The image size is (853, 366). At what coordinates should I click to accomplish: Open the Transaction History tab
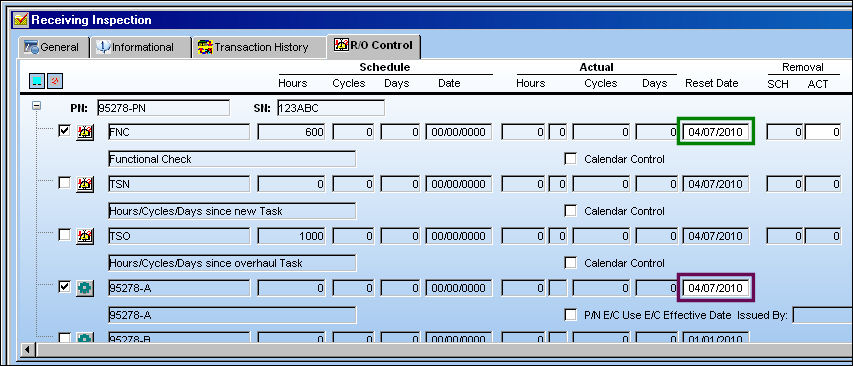click(x=258, y=47)
